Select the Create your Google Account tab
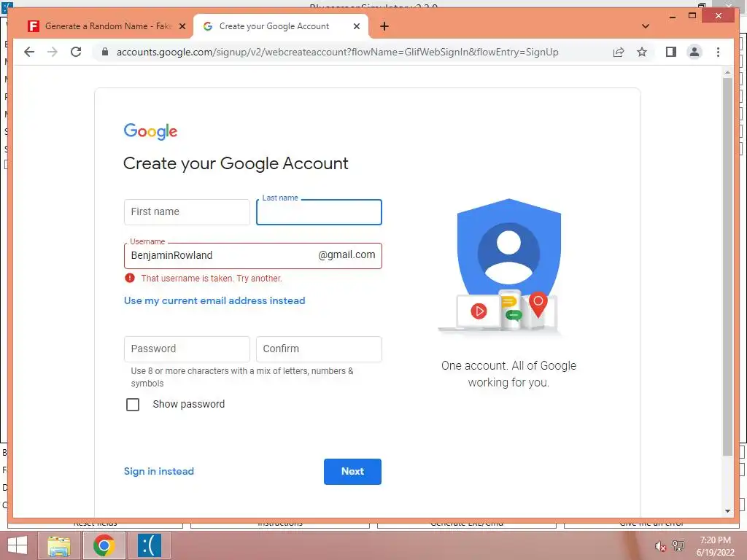 pyautogui.click(x=281, y=26)
